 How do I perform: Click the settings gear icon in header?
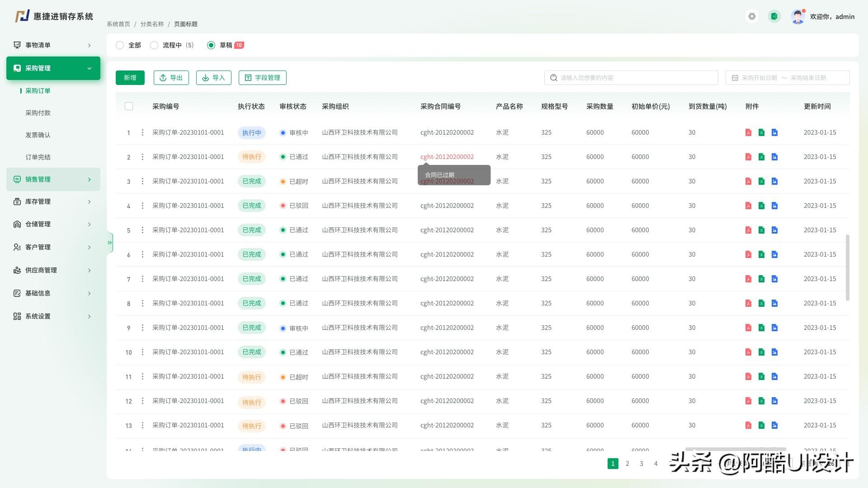pos(752,17)
